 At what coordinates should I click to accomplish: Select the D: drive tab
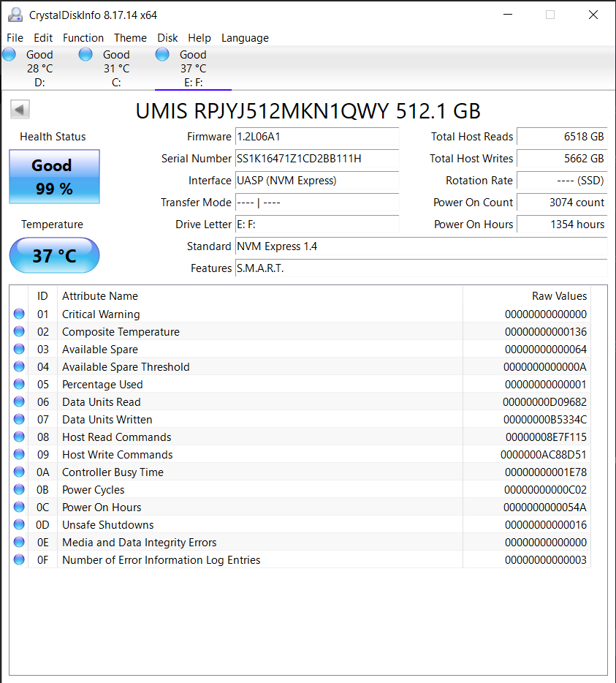(39, 69)
